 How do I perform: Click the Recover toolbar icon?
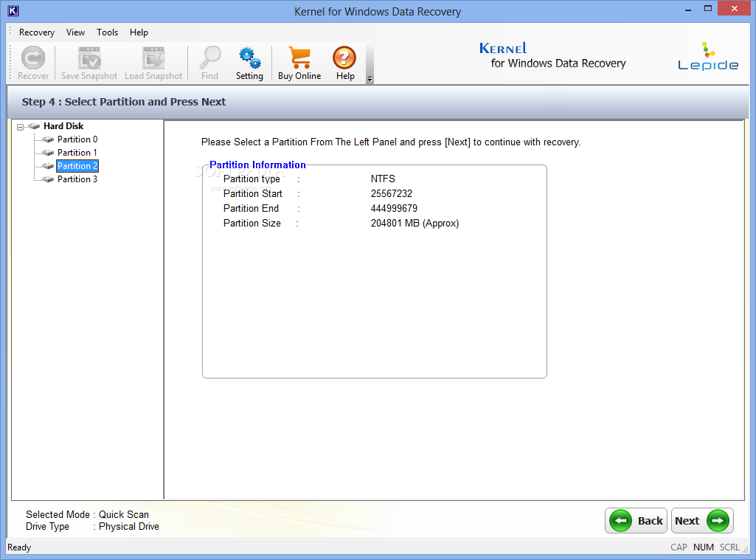pyautogui.click(x=33, y=58)
